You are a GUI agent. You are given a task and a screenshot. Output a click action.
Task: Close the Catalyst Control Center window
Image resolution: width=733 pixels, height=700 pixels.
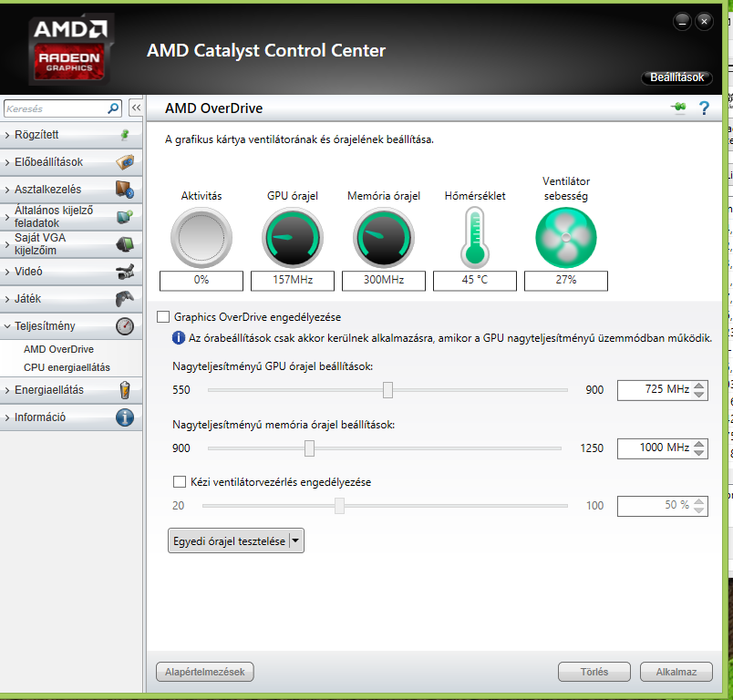coord(704,22)
